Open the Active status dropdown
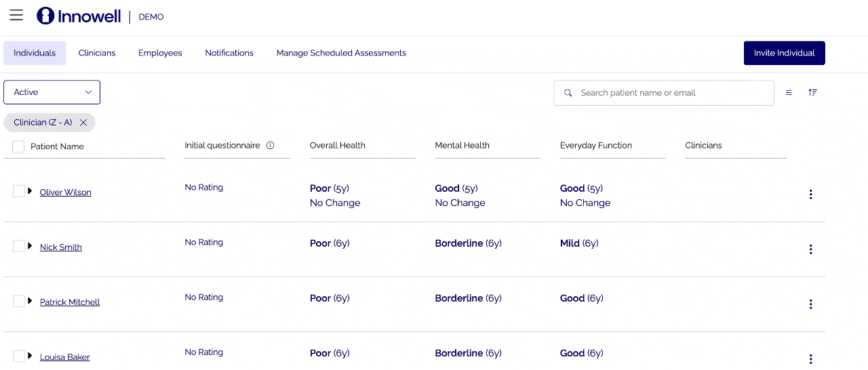Screen dimensions: 868x370 pyautogui.click(x=52, y=92)
